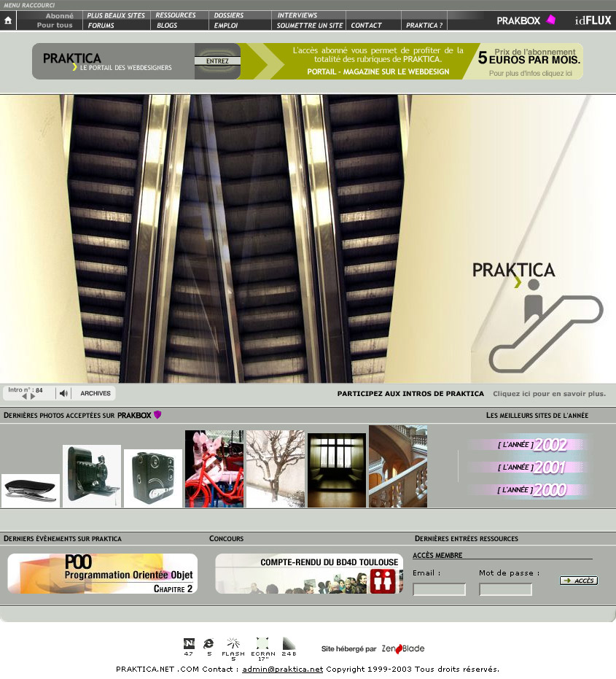Open the red bicycle photo thumbnail
Image resolution: width=616 pixels, height=679 pixels.
pyautogui.click(x=214, y=469)
